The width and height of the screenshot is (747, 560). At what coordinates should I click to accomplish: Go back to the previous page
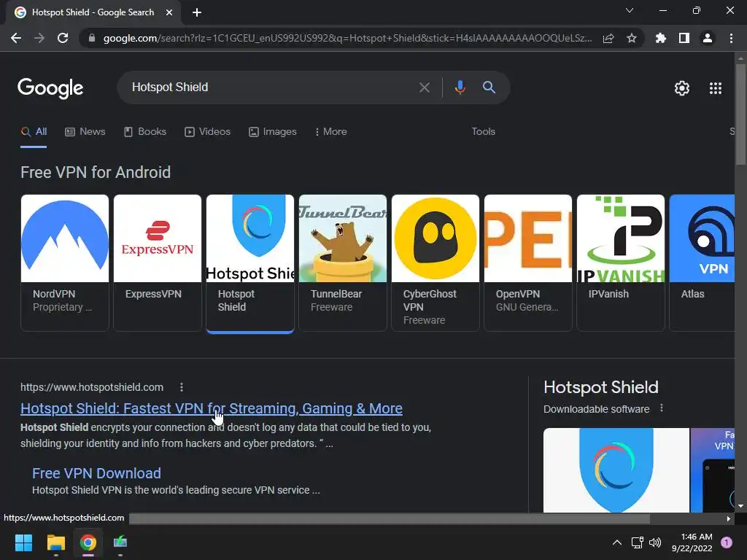[x=16, y=38]
